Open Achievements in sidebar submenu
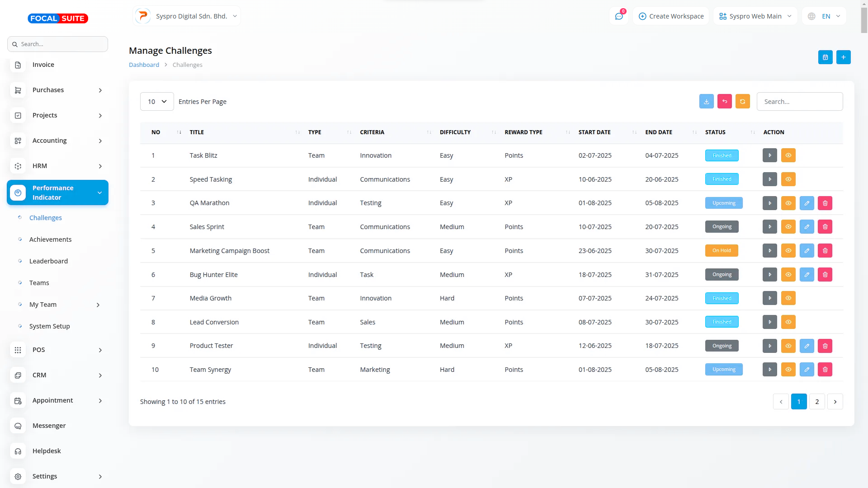This screenshot has width=868, height=488. tap(50, 239)
